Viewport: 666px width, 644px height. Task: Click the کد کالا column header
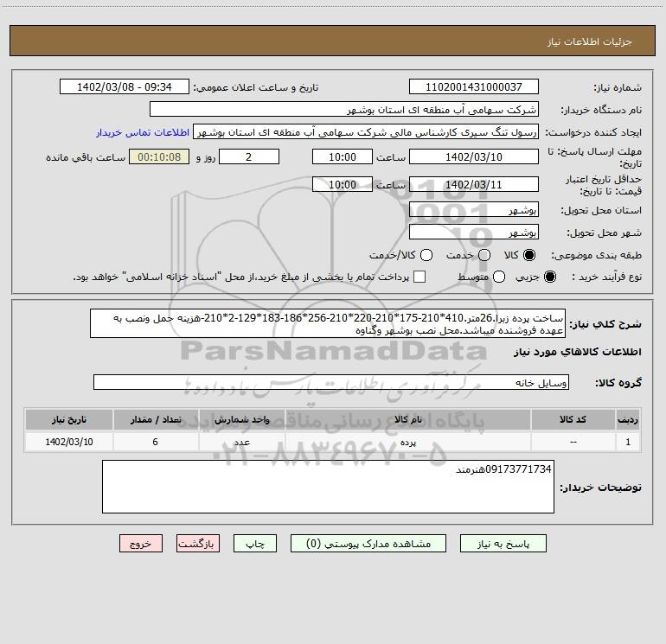573,419
